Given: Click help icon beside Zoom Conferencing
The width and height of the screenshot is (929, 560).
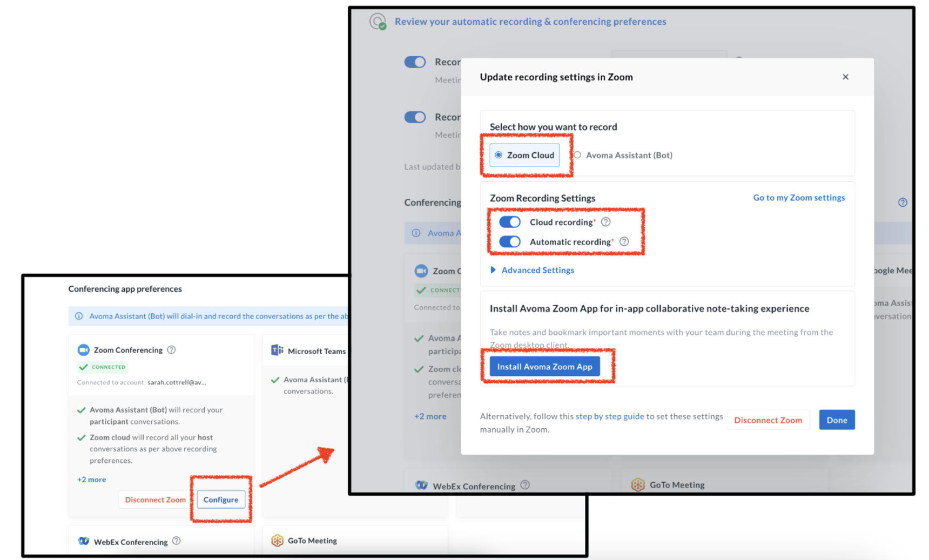Looking at the screenshot, I should click(x=171, y=350).
